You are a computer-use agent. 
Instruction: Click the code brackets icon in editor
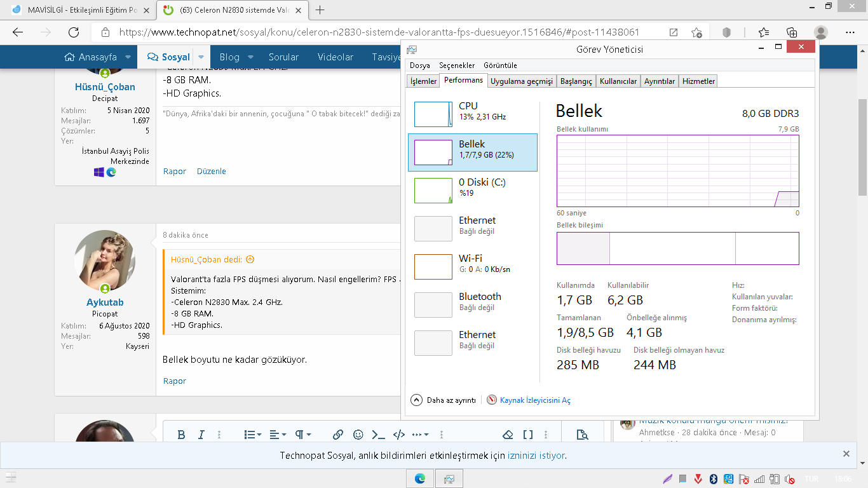399,435
